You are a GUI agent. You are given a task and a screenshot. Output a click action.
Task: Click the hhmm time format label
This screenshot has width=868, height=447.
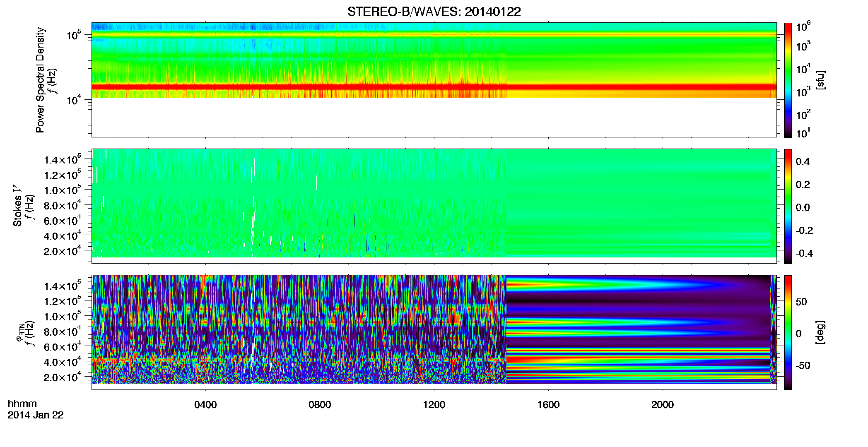22,404
